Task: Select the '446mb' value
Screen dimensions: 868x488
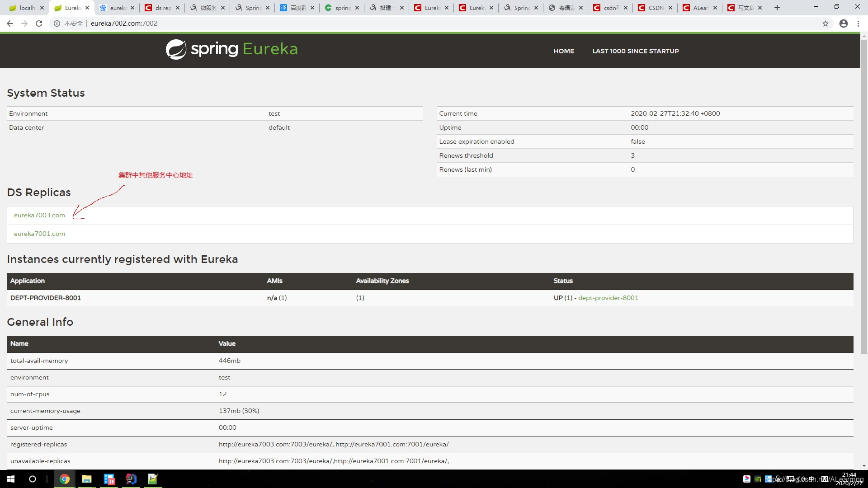Action: [x=230, y=361]
